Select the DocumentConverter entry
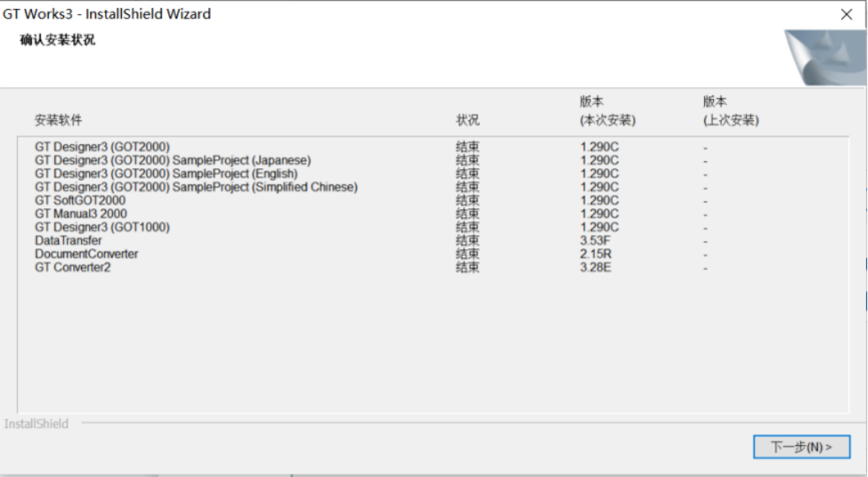The width and height of the screenshot is (868, 477). tap(86, 254)
